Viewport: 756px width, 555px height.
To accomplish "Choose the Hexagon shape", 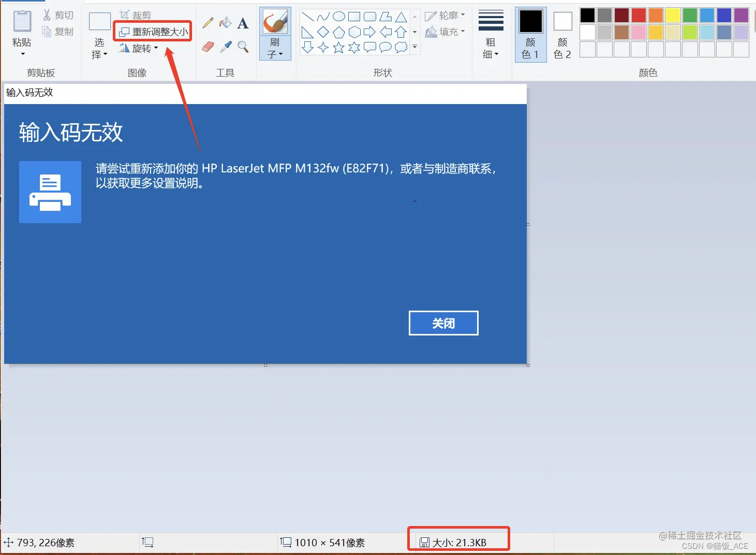I will click(x=354, y=32).
